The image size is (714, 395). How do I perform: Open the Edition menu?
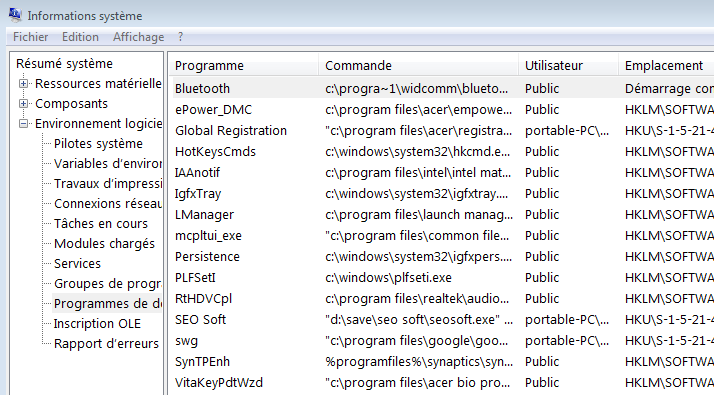tap(80, 37)
